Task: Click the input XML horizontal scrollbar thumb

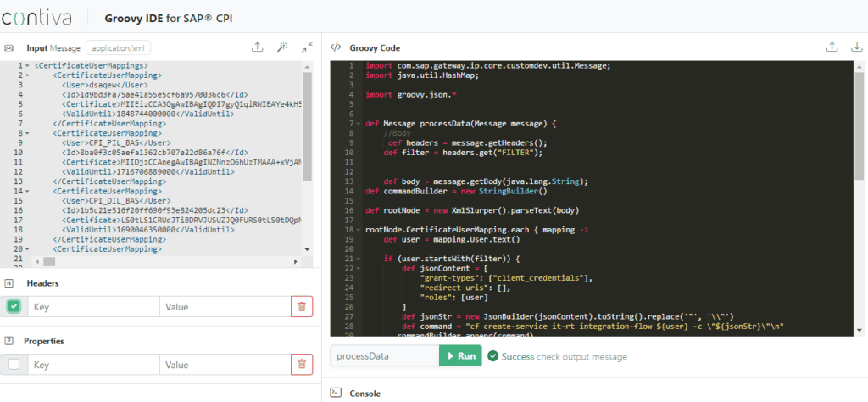Action: pyautogui.click(x=49, y=261)
